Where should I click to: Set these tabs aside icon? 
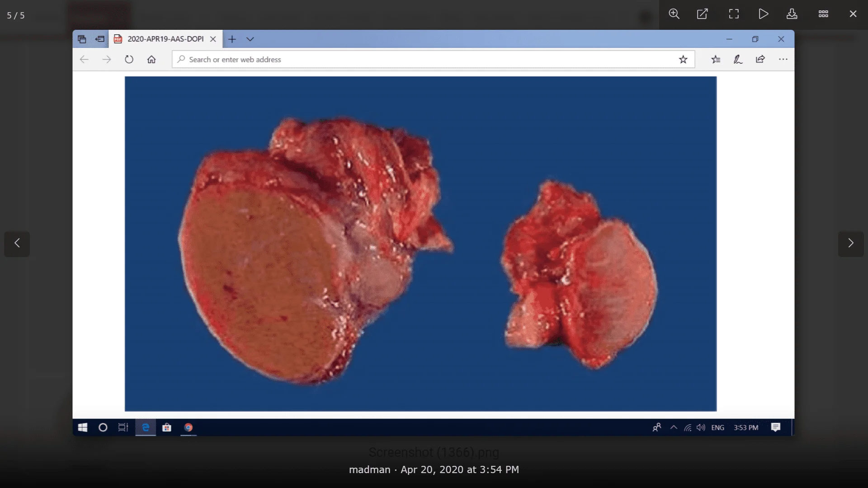tap(100, 39)
